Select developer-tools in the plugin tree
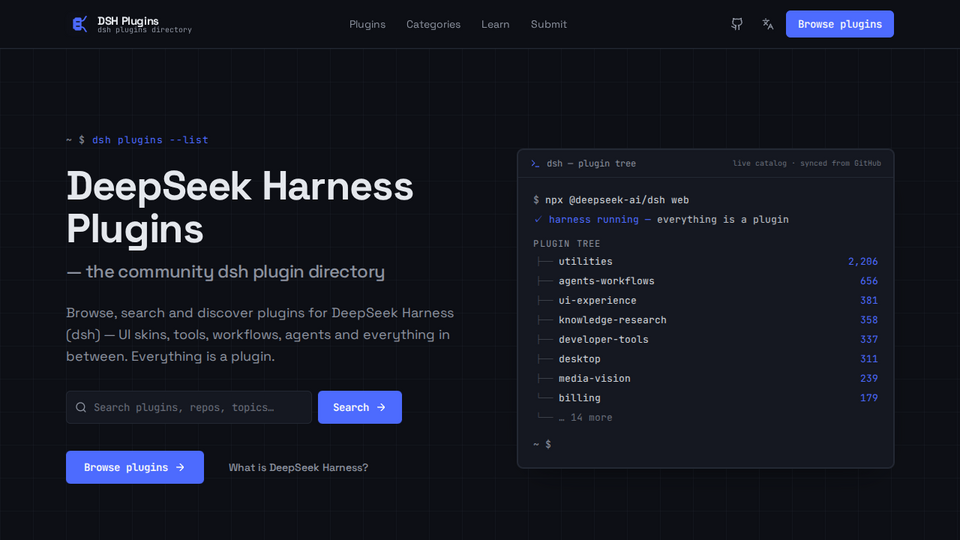The height and width of the screenshot is (540, 960). pos(603,339)
